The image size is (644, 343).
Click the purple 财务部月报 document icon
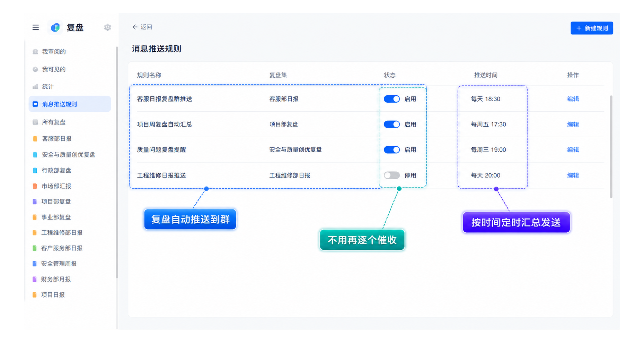(35, 279)
